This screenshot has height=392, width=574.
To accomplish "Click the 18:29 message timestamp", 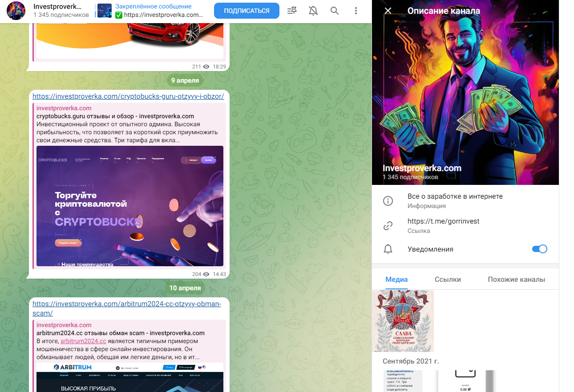I will (219, 67).
